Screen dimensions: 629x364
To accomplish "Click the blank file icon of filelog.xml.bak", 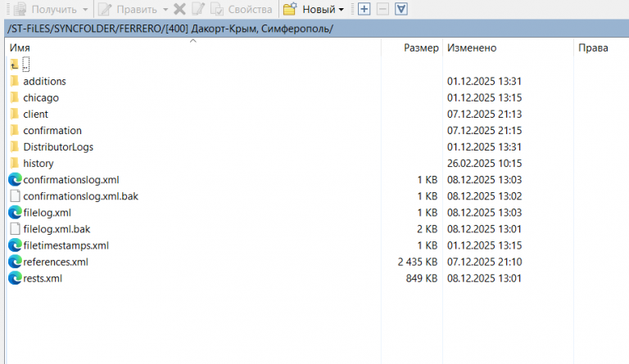I will pyautogui.click(x=15, y=229).
